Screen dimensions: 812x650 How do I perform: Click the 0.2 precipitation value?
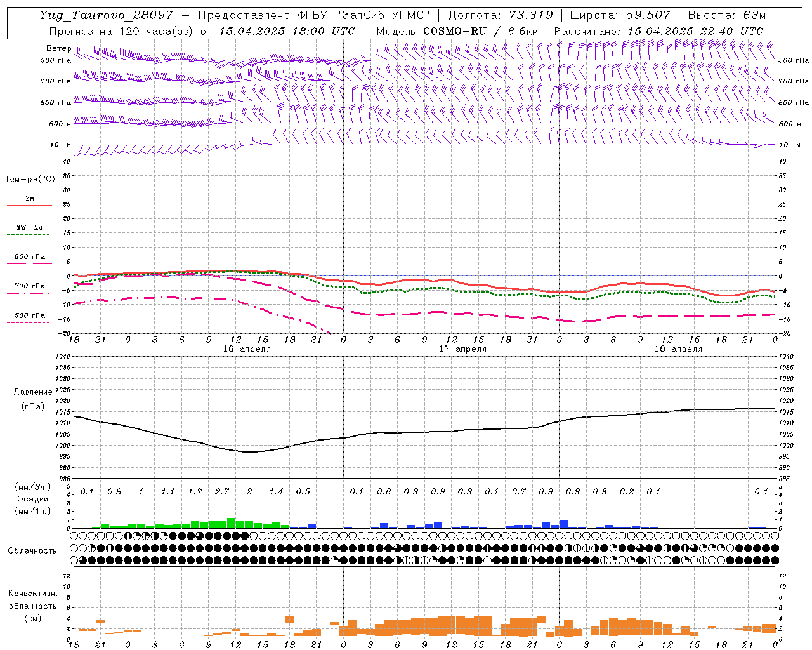(x=627, y=492)
